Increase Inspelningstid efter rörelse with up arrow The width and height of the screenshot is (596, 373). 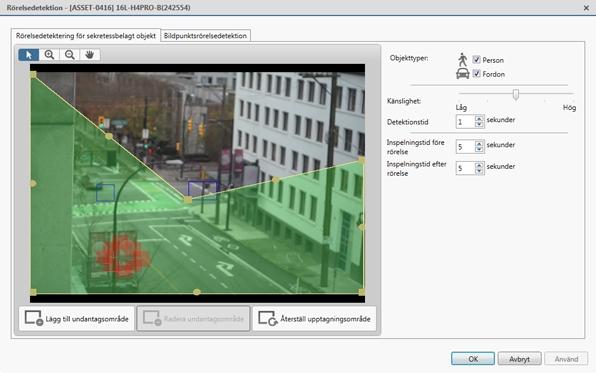pos(479,165)
